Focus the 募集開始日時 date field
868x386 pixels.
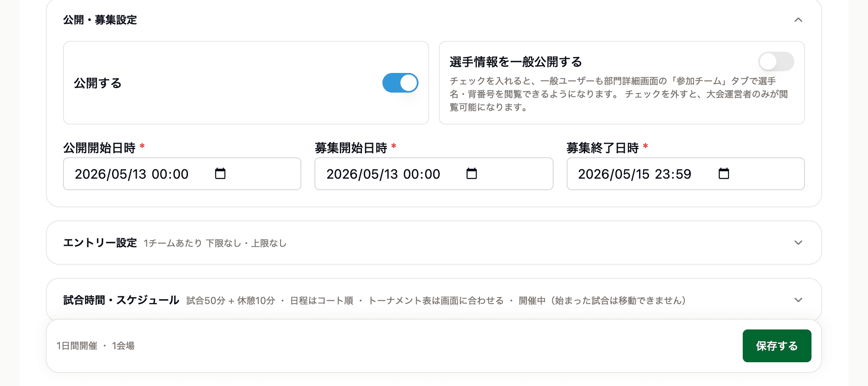[x=434, y=174]
